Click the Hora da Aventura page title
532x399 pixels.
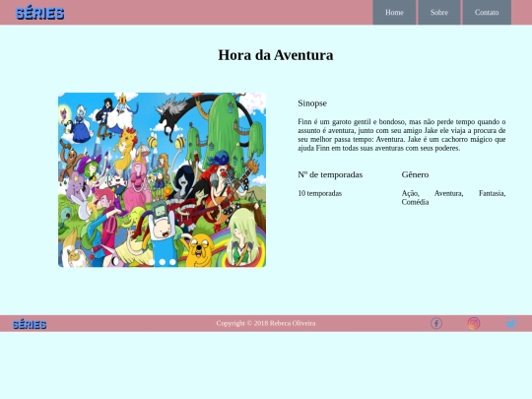[276, 55]
